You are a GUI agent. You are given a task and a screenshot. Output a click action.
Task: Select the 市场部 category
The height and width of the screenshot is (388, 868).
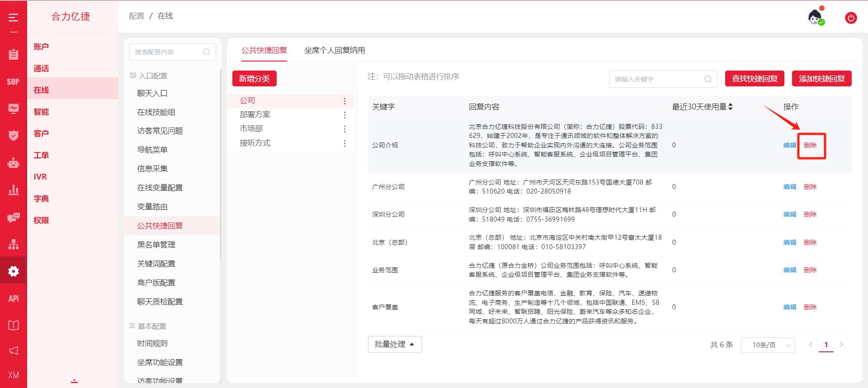click(x=251, y=129)
